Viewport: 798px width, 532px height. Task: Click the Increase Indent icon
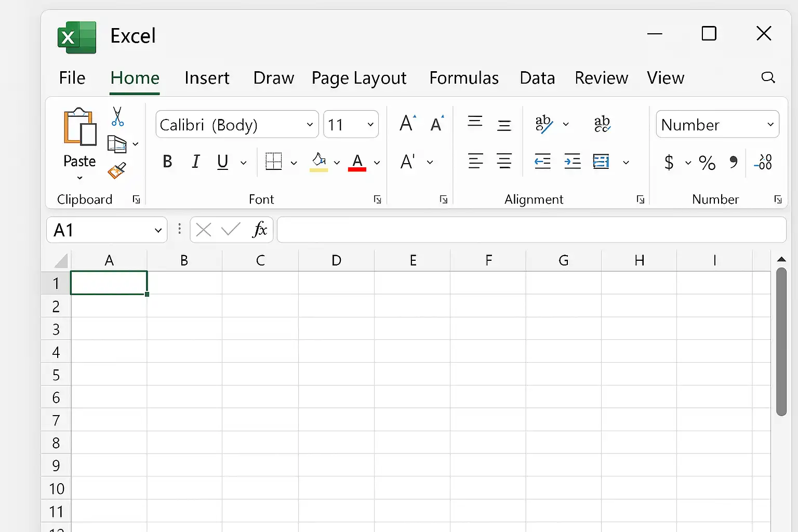point(572,162)
